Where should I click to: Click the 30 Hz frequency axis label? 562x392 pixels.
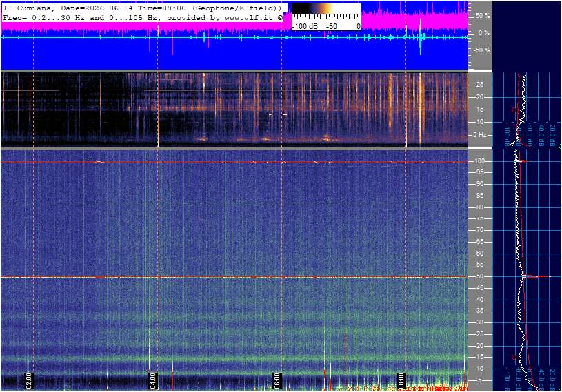(x=479, y=322)
